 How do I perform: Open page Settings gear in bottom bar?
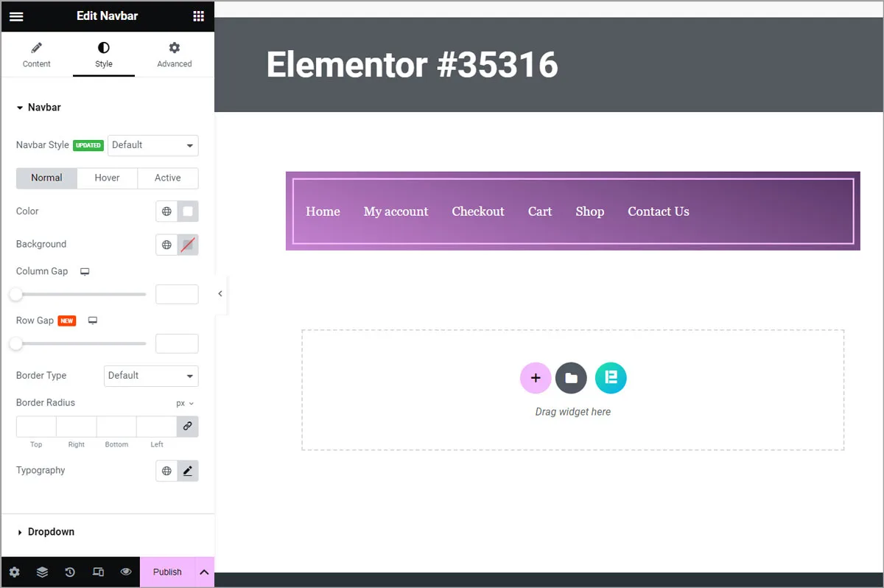coord(15,572)
